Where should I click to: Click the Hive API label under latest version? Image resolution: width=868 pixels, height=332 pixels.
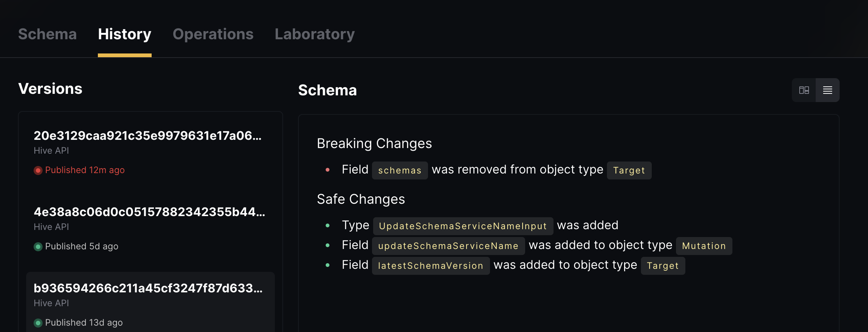51,150
